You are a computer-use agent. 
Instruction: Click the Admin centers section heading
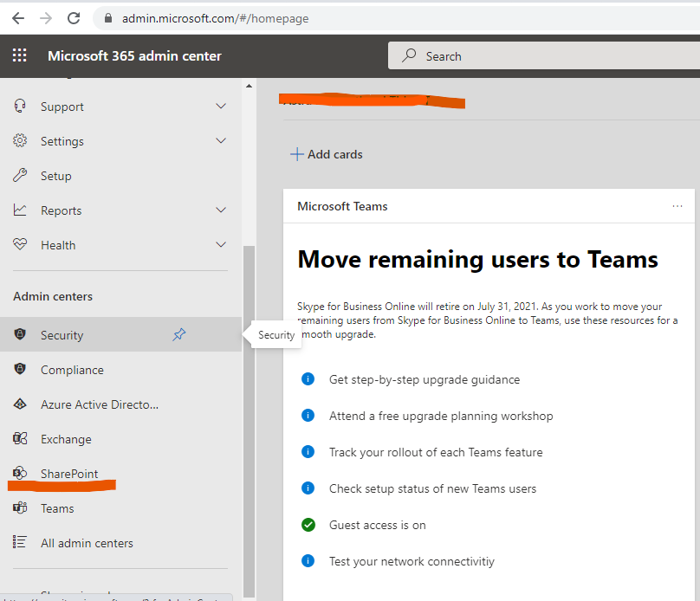53,296
